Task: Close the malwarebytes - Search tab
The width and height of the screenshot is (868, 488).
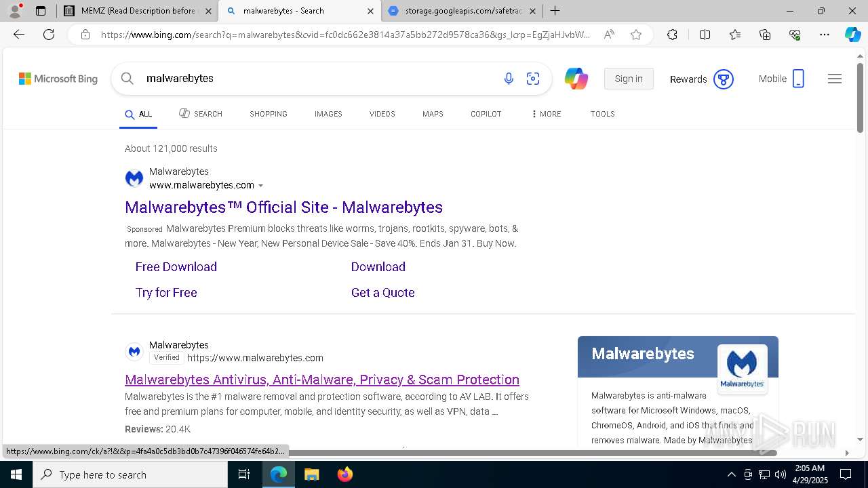Action: tap(370, 11)
